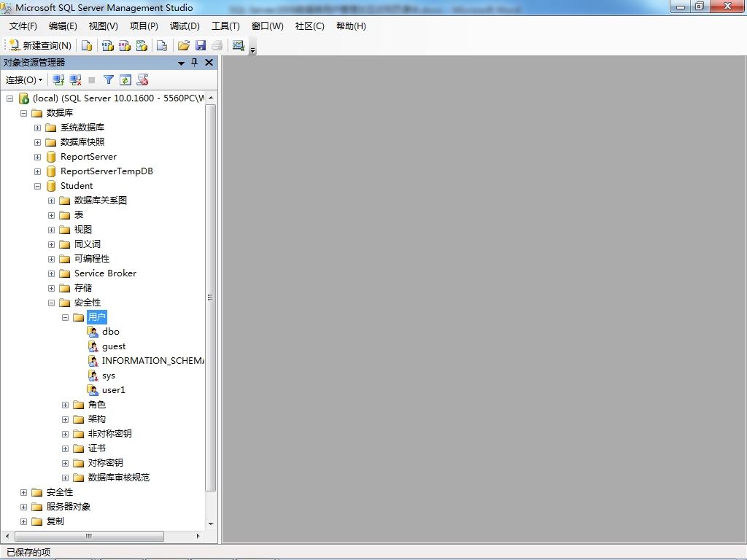Click the Database Engine Query icon
Image resolution: width=747 pixels, height=560 pixels.
(87, 45)
